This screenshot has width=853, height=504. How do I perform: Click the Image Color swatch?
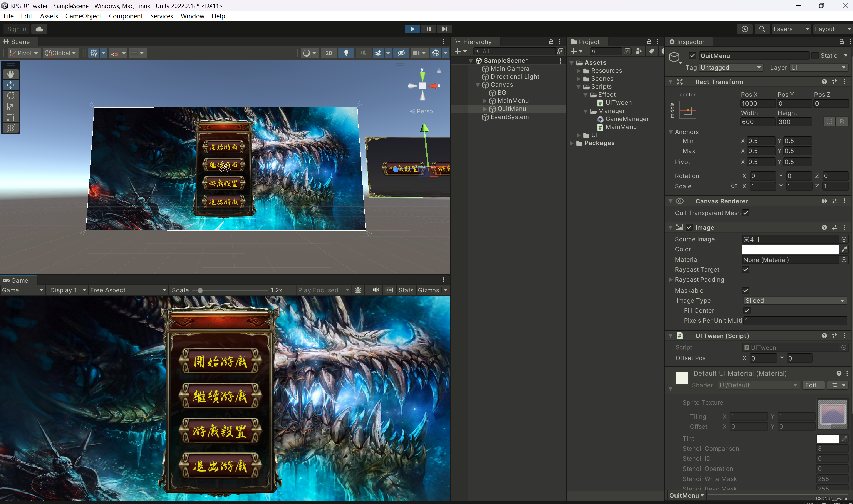pyautogui.click(x=790, y=249)
